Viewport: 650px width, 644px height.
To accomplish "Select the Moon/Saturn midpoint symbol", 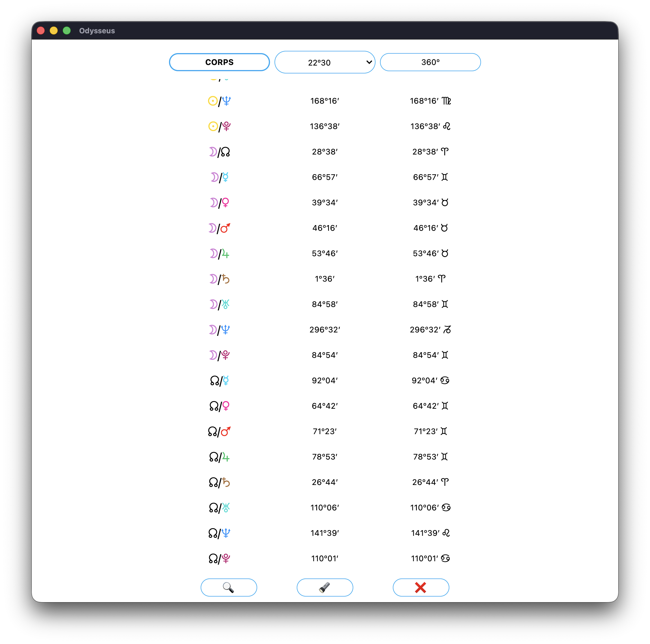I will [x=219, y=279].
